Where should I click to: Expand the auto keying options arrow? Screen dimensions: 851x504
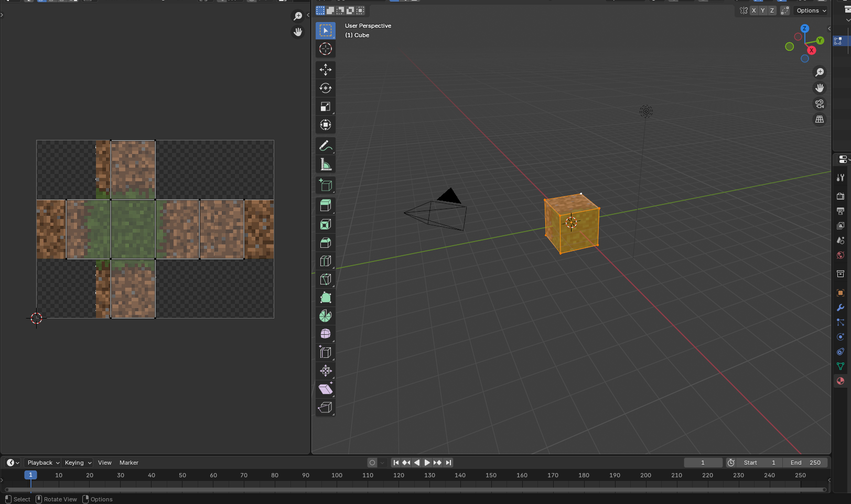pyautogui.click(x=382, y=463)
